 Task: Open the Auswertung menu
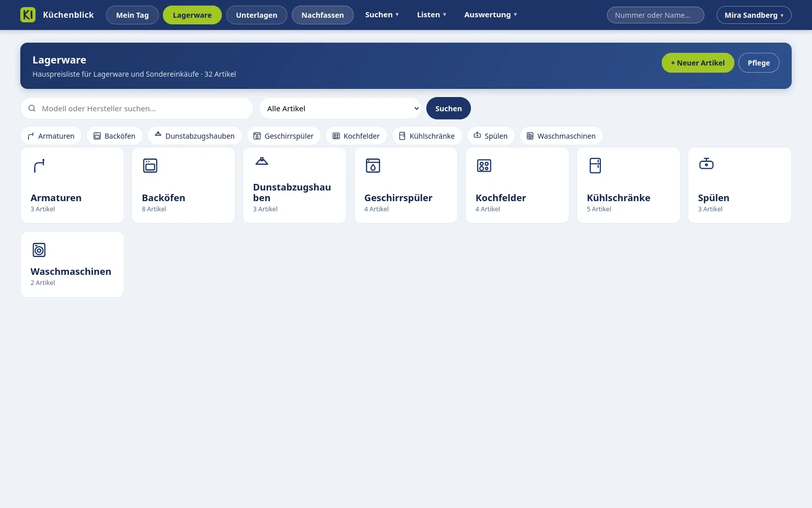490,15
